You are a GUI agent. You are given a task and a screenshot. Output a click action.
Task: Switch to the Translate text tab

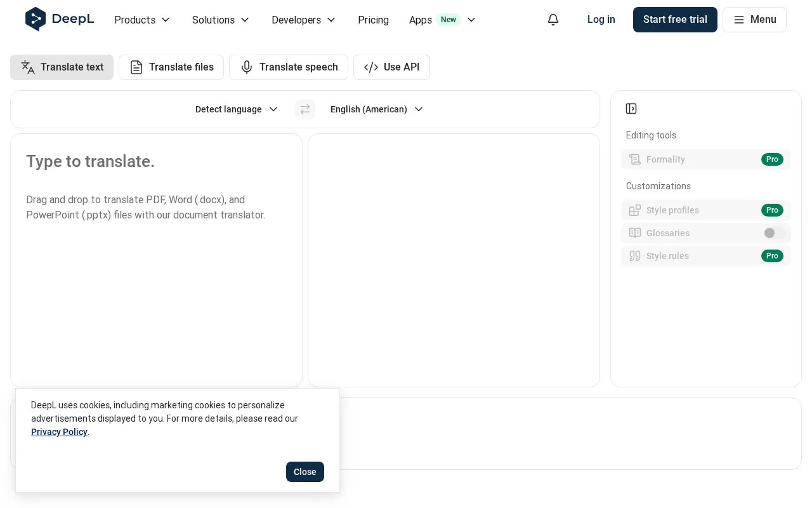pyautogui.click(x=62, y=67)
